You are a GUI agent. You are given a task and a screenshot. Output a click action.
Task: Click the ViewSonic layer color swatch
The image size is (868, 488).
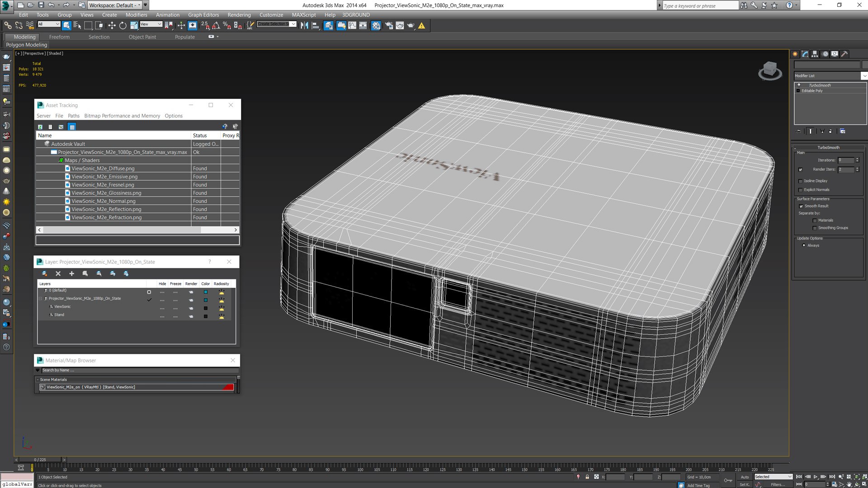(206, 308)
